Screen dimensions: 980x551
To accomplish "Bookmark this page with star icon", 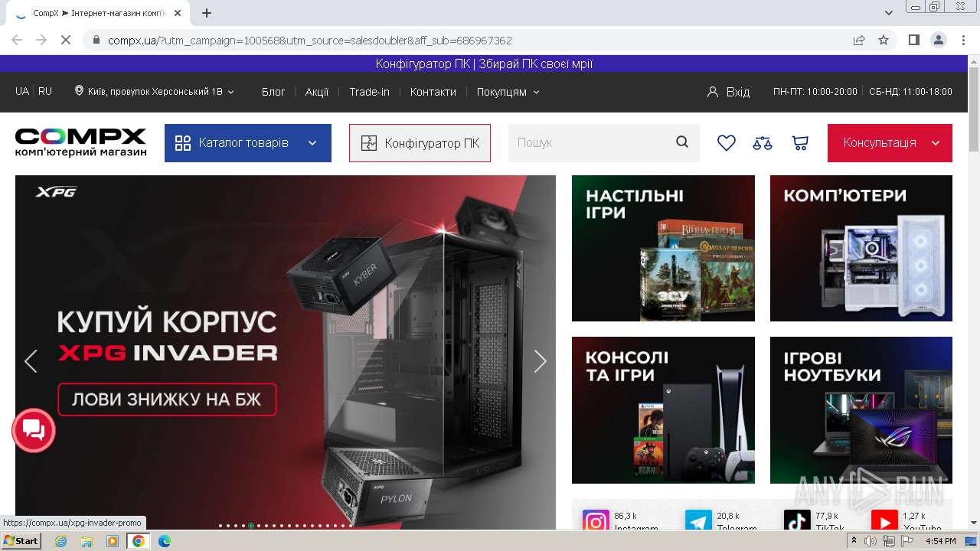I will coord(884,40).
